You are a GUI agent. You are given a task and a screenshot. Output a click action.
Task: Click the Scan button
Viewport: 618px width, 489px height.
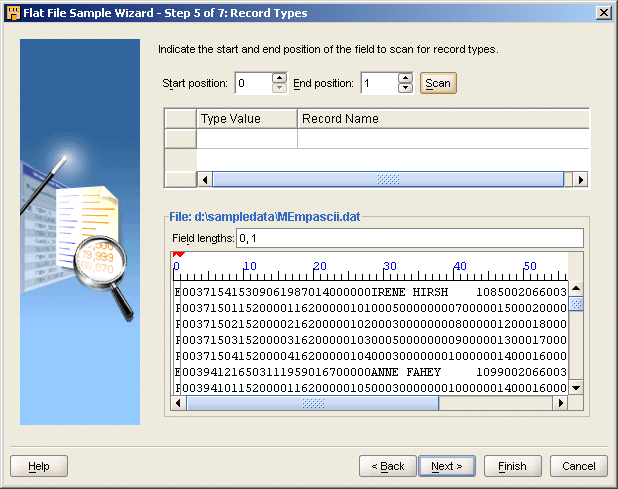click(438, 83)
